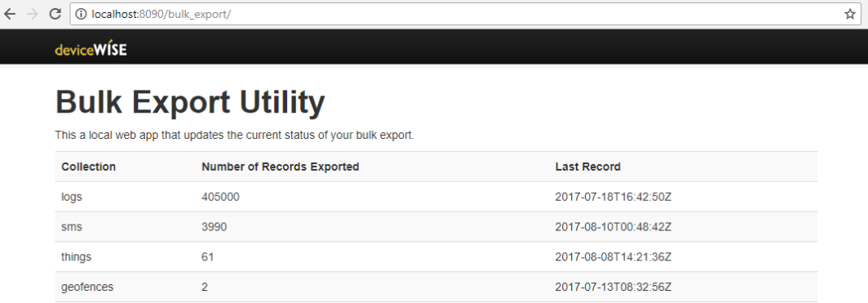This screenshot has height=303, width=868.
Task: Click the Bulk Export Utility heading
Action: click(x=190, y=102)
